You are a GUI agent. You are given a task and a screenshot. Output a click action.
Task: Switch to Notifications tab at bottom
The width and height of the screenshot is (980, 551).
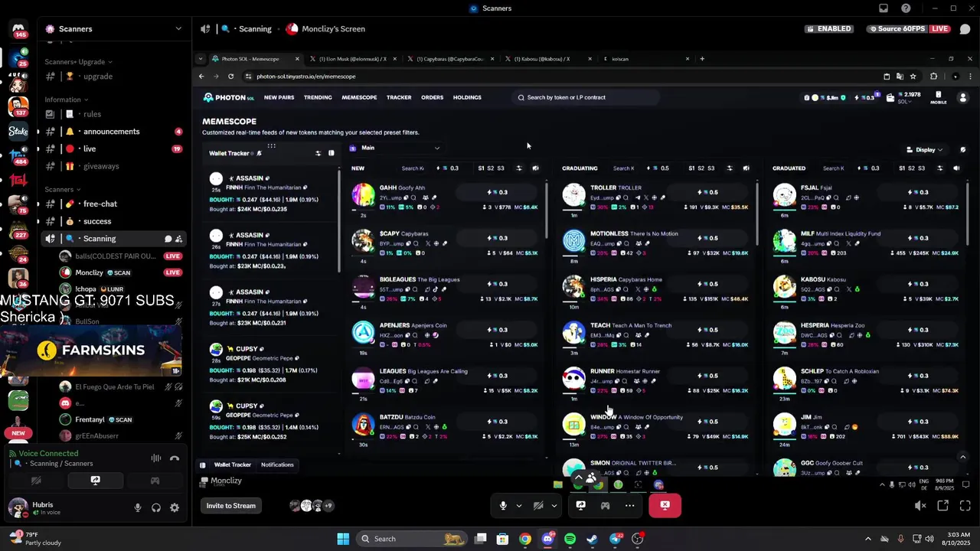pyautogui.click(x=277, y=465)
